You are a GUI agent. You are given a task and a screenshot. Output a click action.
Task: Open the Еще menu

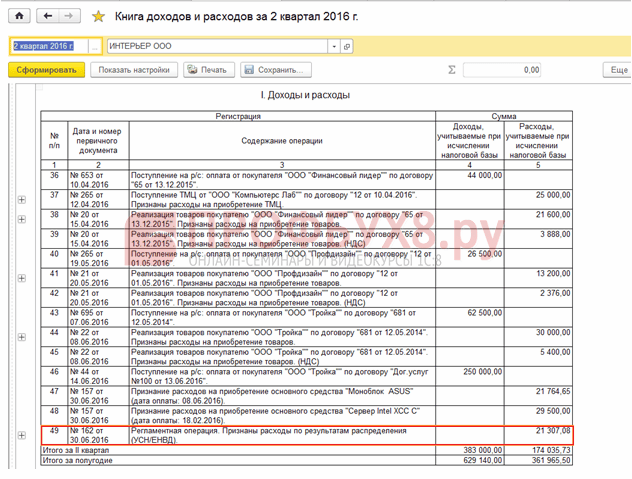point(617,70)
